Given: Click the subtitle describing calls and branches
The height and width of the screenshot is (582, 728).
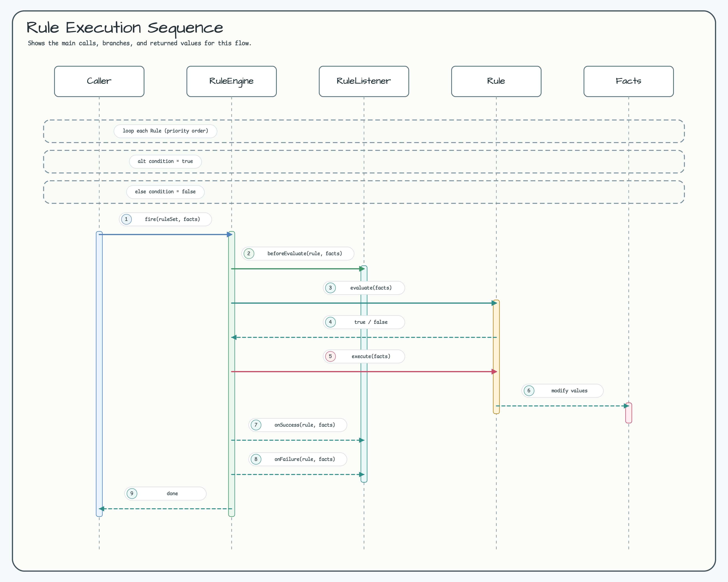Looking at the screenshot, I should 139,43.
